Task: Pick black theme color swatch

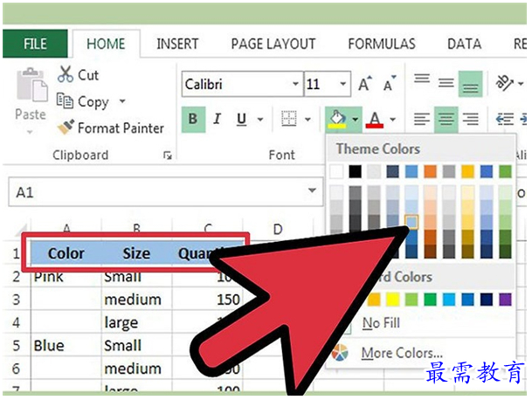Action: [x=356, y=171]
